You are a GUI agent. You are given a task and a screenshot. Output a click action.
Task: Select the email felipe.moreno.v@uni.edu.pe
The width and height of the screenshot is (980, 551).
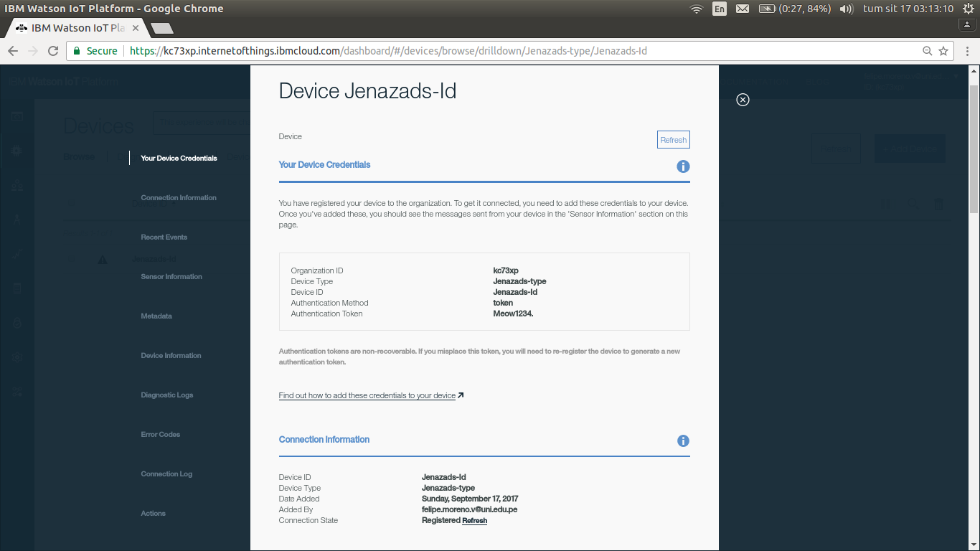click(469, 509)
